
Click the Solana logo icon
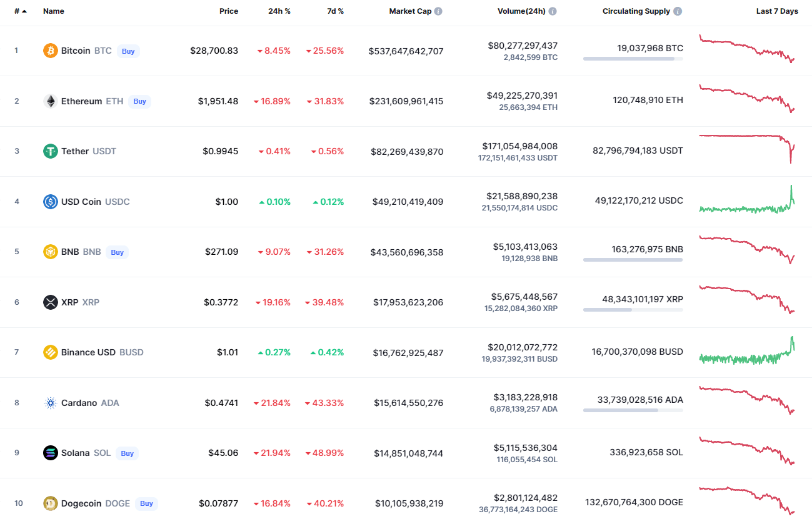point(51,453)
